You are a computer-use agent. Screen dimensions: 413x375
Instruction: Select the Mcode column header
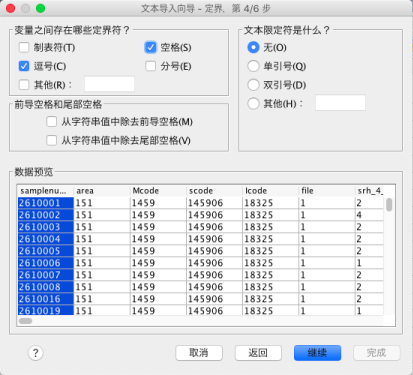(x=158, y=191)
